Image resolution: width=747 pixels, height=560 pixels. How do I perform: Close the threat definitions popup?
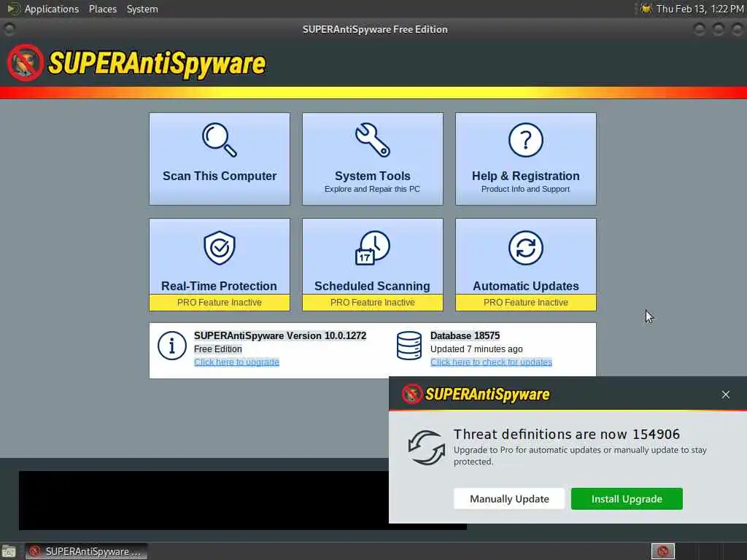(726, 394)
